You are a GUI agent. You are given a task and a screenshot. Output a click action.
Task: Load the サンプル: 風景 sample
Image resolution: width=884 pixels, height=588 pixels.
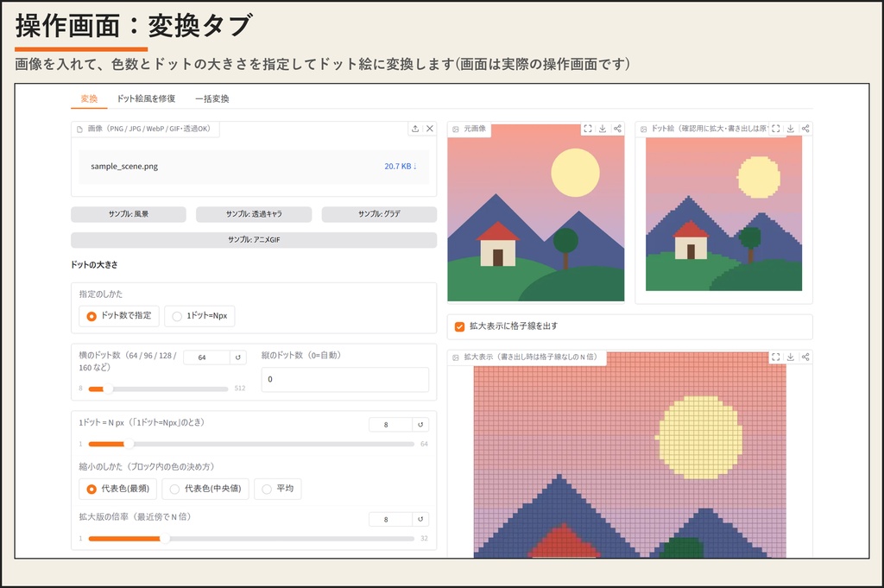(x=129, y=214)
